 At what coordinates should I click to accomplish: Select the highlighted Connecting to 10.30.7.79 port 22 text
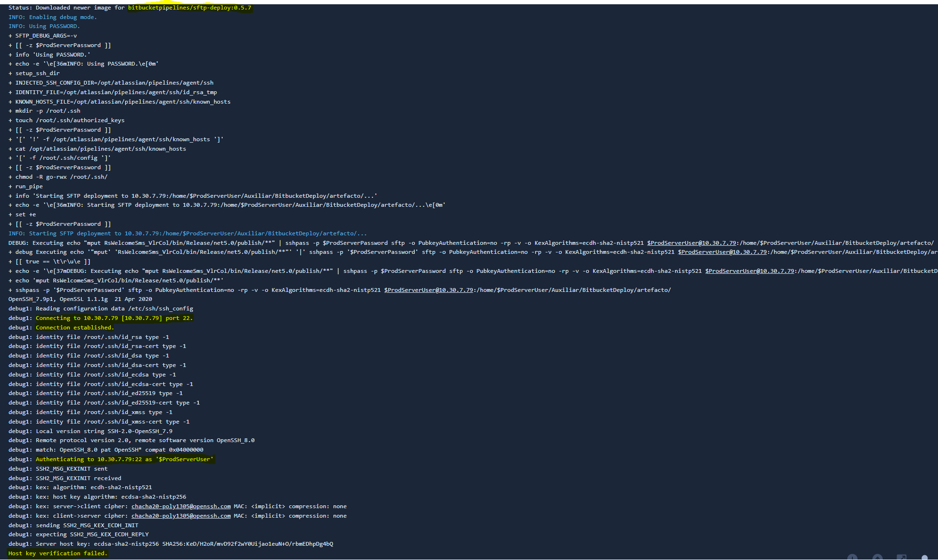tap(114, 318)
